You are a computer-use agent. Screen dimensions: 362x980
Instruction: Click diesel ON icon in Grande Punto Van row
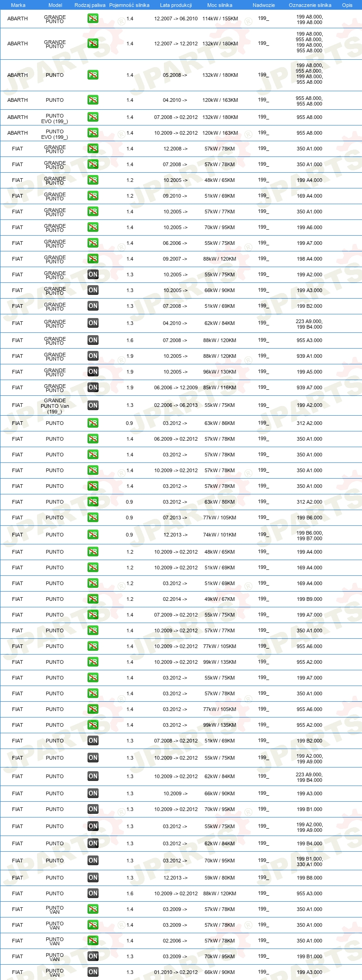(93, 406)
